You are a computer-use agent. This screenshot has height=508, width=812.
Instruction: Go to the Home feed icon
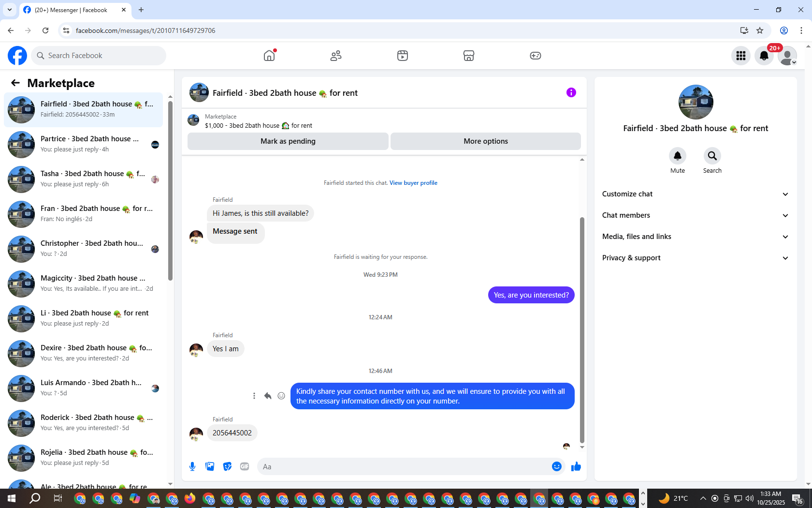(x=269, y=56)
